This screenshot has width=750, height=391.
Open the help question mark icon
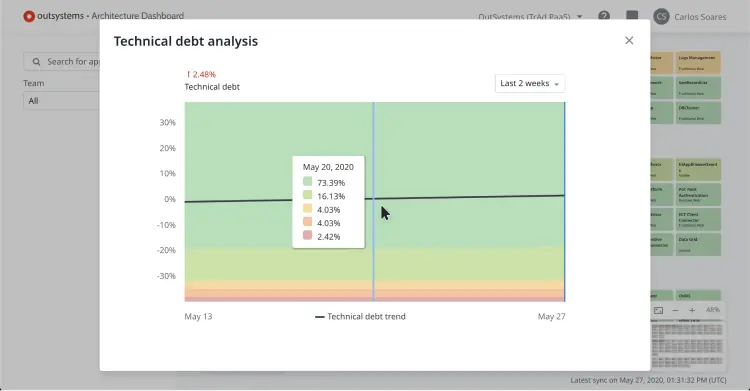604,16
